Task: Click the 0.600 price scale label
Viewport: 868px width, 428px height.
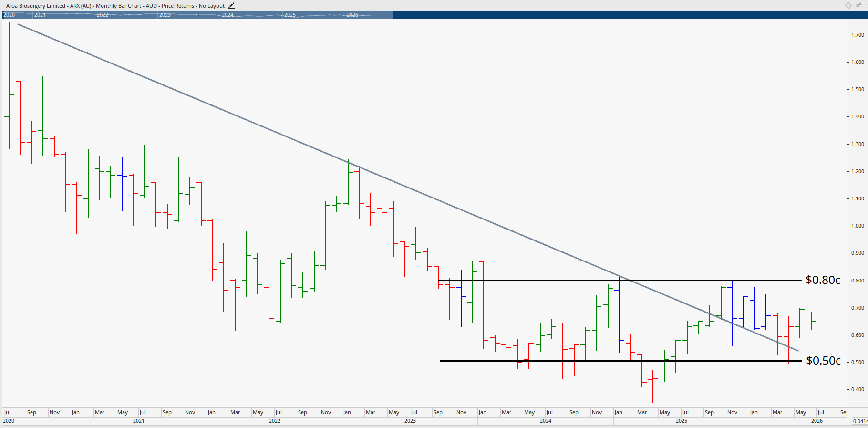Action: click(858, 335)
